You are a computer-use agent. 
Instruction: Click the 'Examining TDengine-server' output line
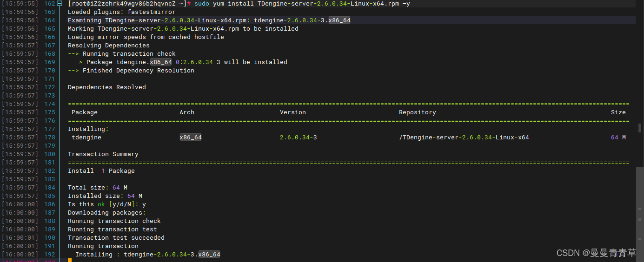[209, 20]
